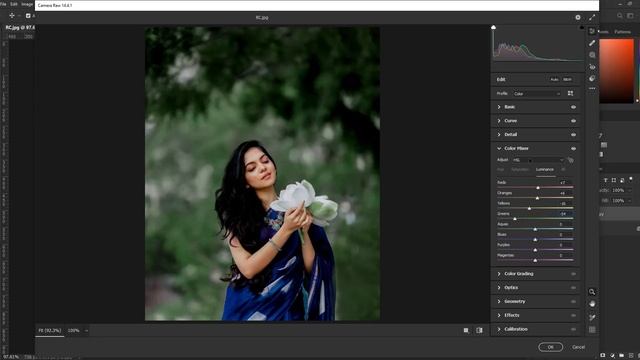Toggle Curve panel visibility eye
Screen dimensions: 640x360
tap(573, 121)
